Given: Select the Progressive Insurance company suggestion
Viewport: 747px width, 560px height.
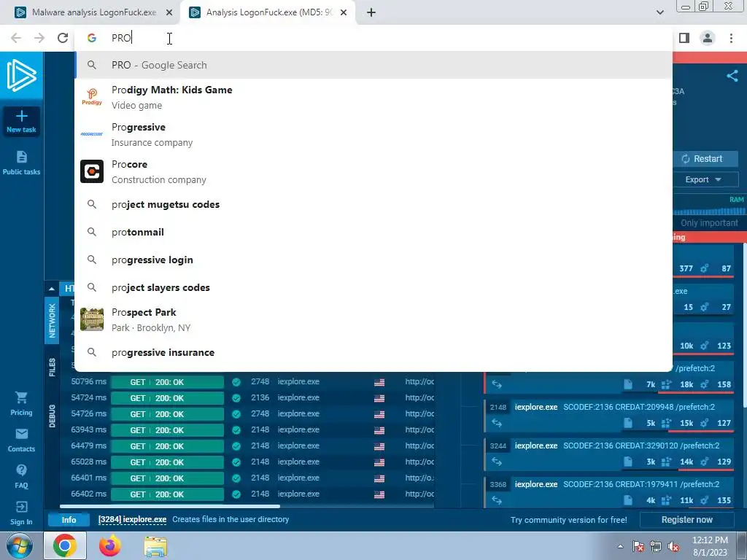Looking at the screenshot, I should pyautogui.click(x=373, y=134).
